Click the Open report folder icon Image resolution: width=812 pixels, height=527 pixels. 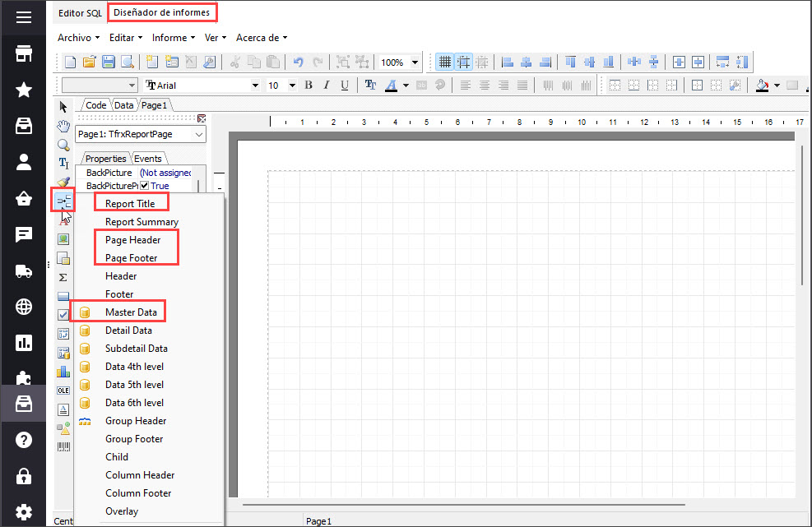[x=89, y=62]
